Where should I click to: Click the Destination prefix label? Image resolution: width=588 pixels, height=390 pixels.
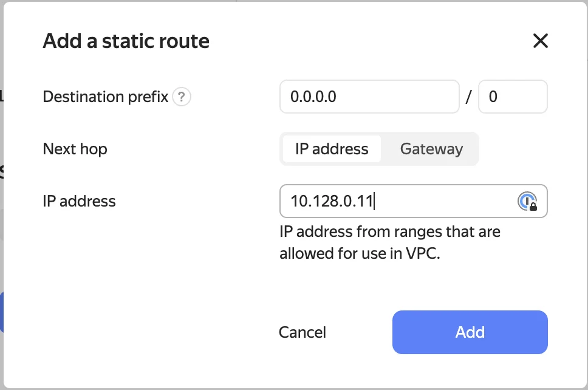click(105, 97)
